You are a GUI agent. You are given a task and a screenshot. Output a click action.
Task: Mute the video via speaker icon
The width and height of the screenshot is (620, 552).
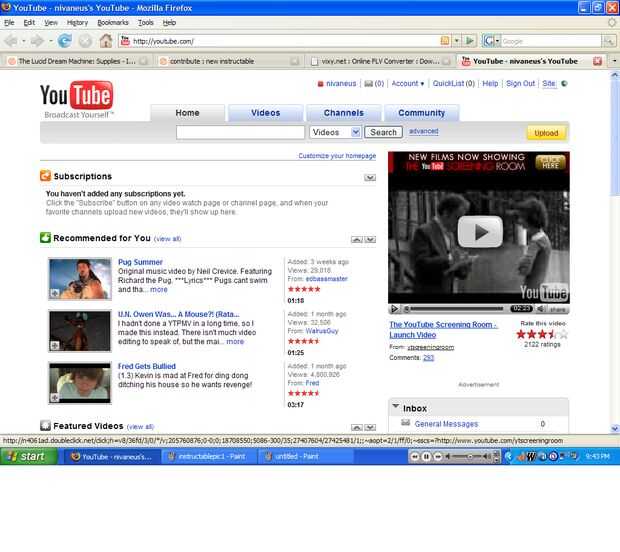pyautogui.click(x=541, y=309)
